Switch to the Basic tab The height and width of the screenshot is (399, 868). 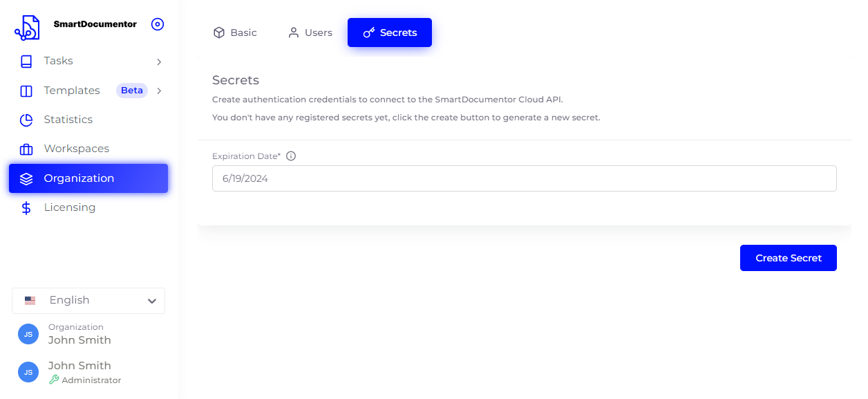tap(235, 33)
